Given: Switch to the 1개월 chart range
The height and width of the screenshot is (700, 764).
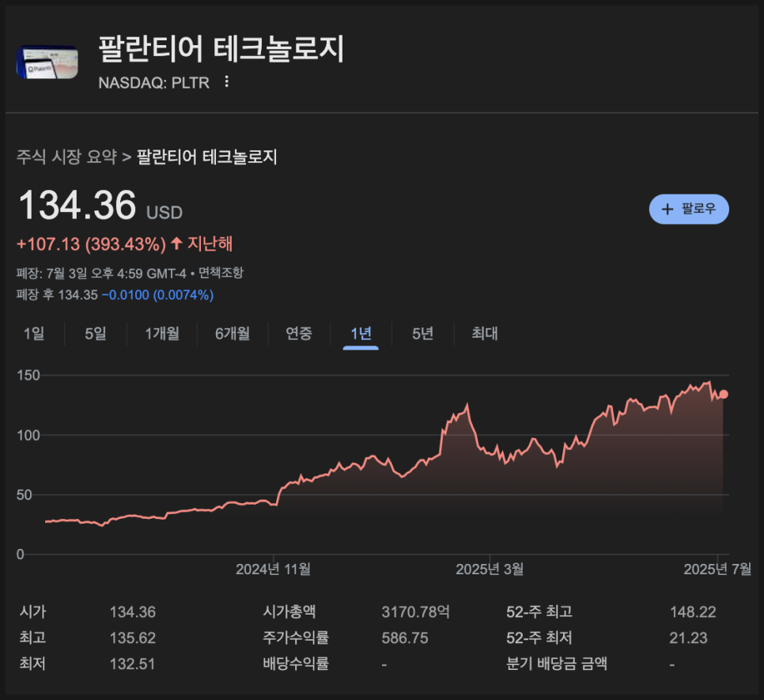Looking at the screenshot, I should [x=162, y=334].
